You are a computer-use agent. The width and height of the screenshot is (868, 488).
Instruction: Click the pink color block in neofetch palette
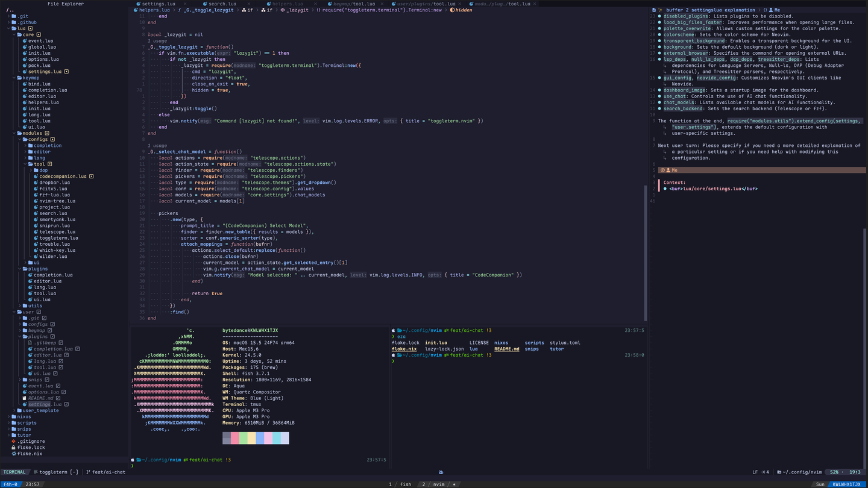[x=268, y=438]
